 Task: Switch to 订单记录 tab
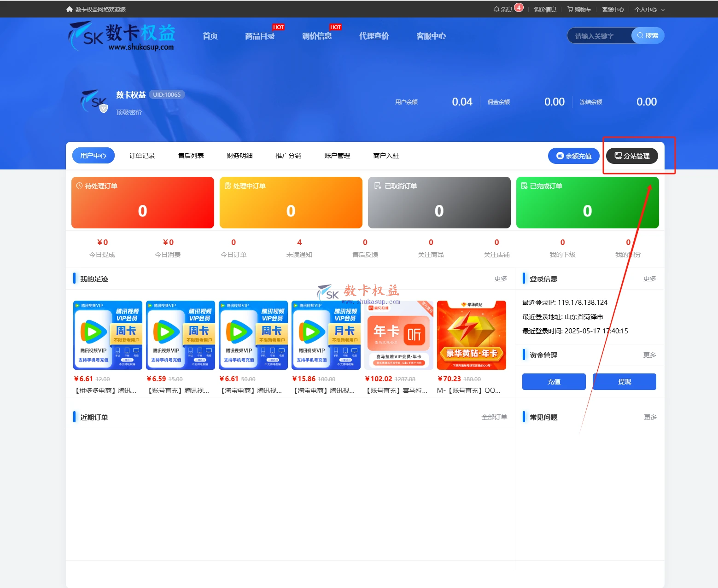point(142,156)
